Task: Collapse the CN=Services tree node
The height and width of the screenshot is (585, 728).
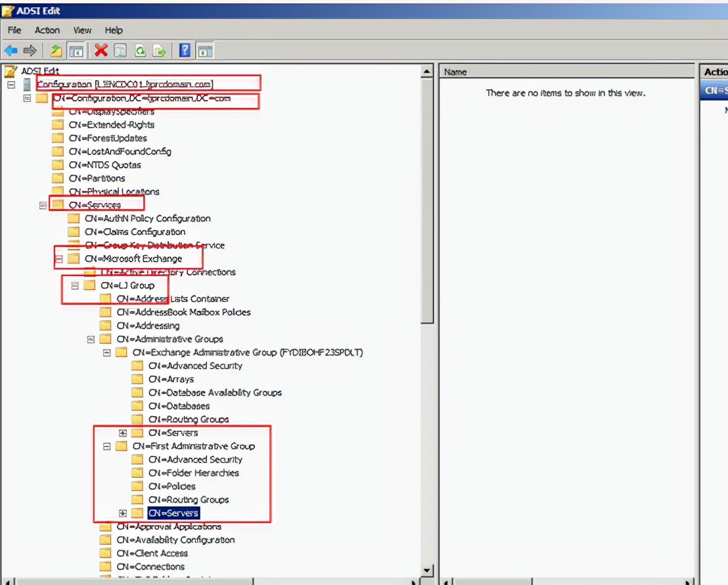Action: point(43,205)
